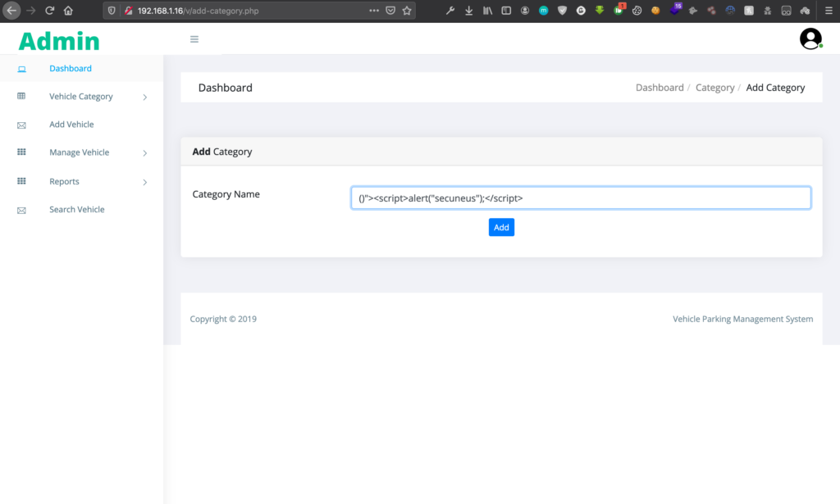This screenshot has height=504, width=840.
Task: Open Dashboard in the sidebar
Action: (71, 69)
